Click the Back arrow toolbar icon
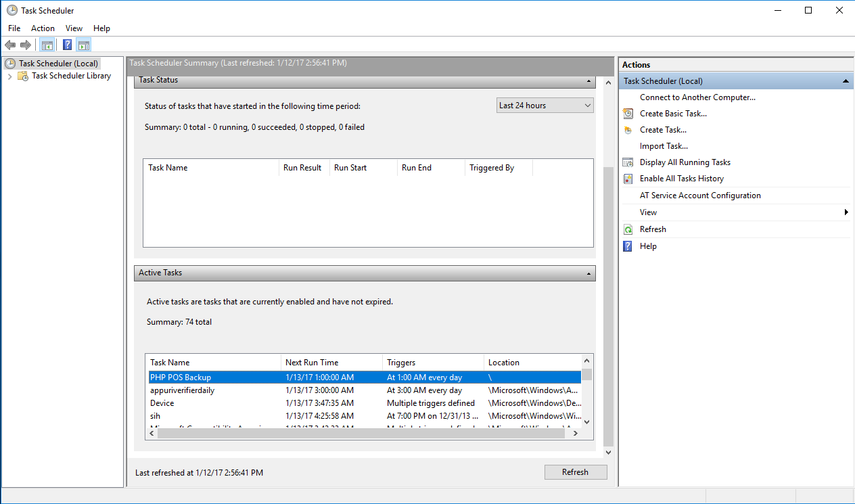855x504 pixels. point(10,45)
